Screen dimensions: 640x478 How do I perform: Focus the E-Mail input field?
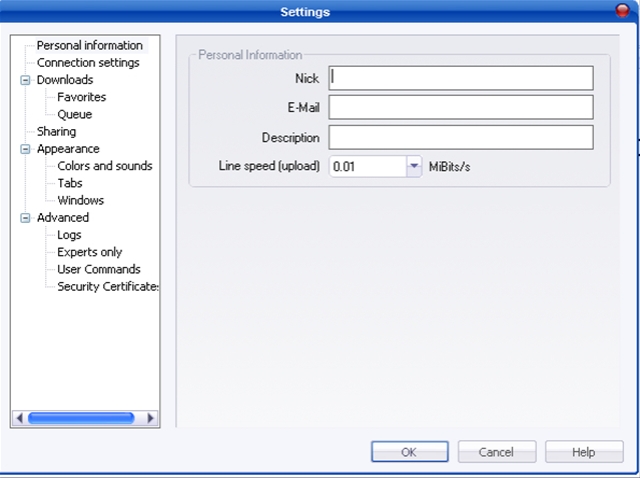coord(460,107)
